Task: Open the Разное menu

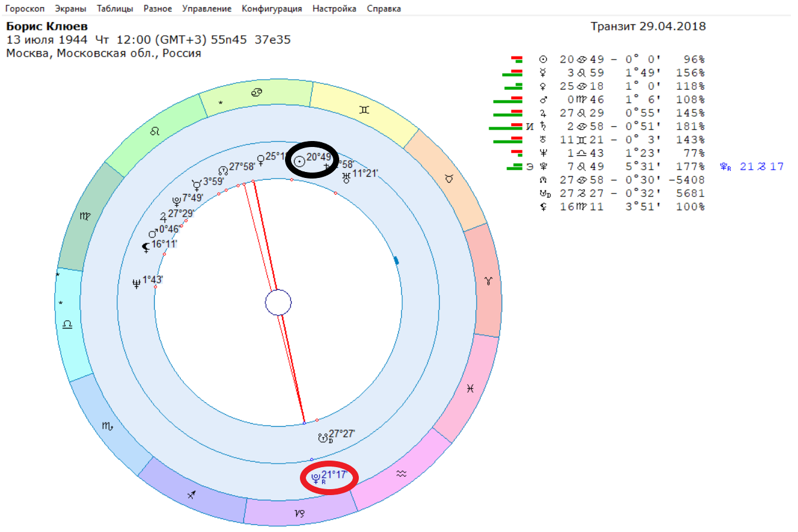Action: tap(158, 9)
